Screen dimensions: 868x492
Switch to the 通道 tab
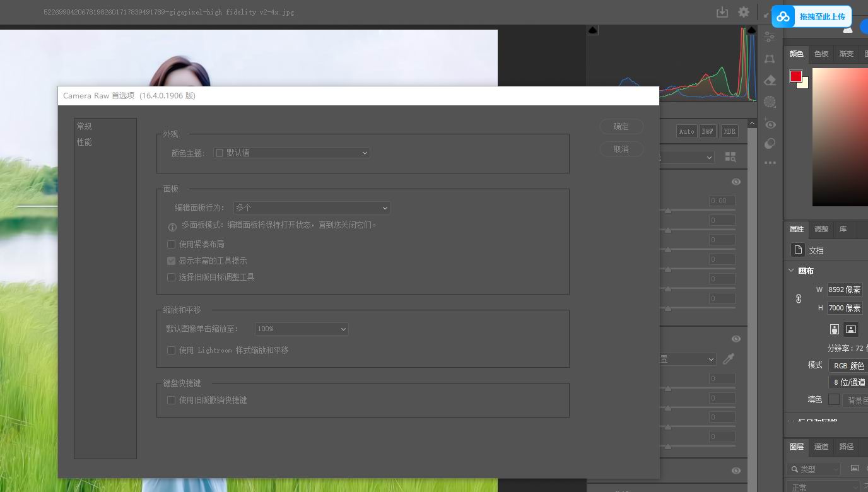click(821, 447)
